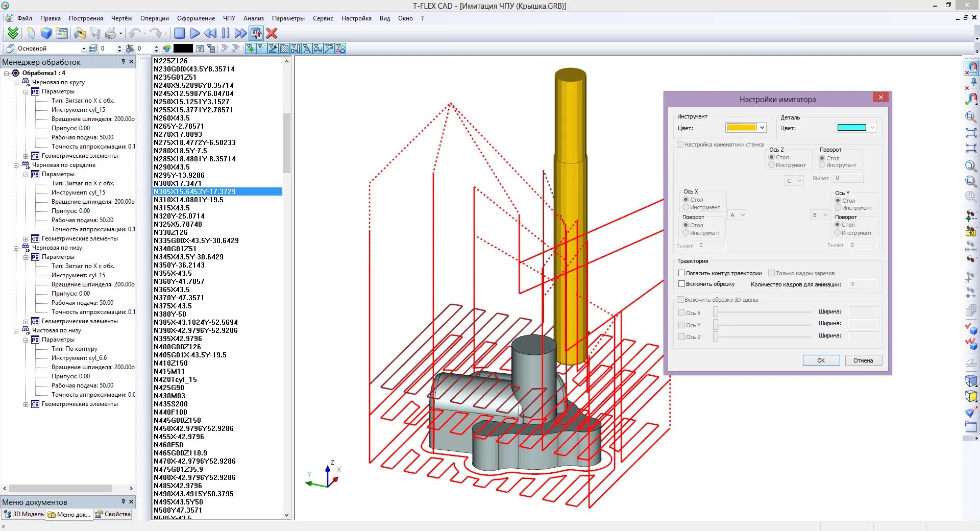Click the printer icon in the toolbar
Screen dimensions: 980x531
pos(110,33)
